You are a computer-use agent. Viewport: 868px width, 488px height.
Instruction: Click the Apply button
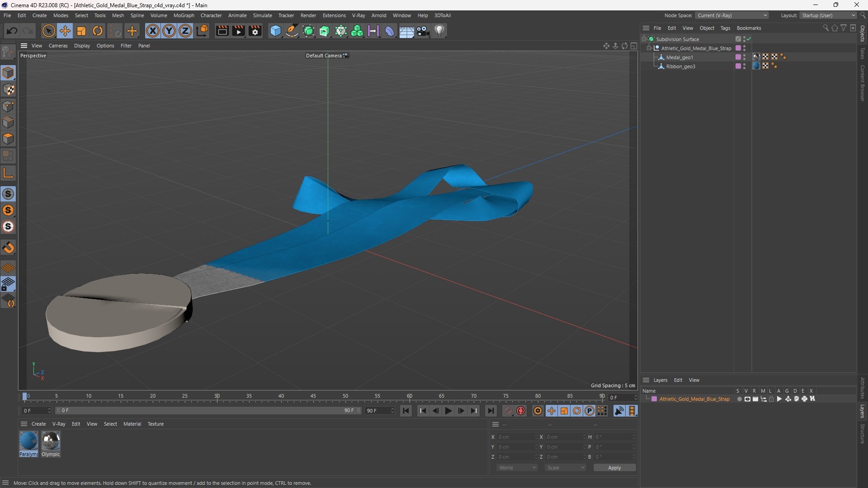click(614, 468)
